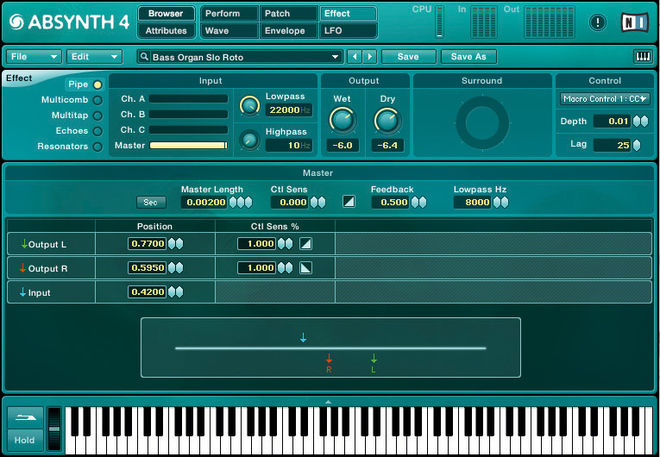
Task: Click the Master Ctl Sens invert ramp icon
Action: click(x=349, y=202)
